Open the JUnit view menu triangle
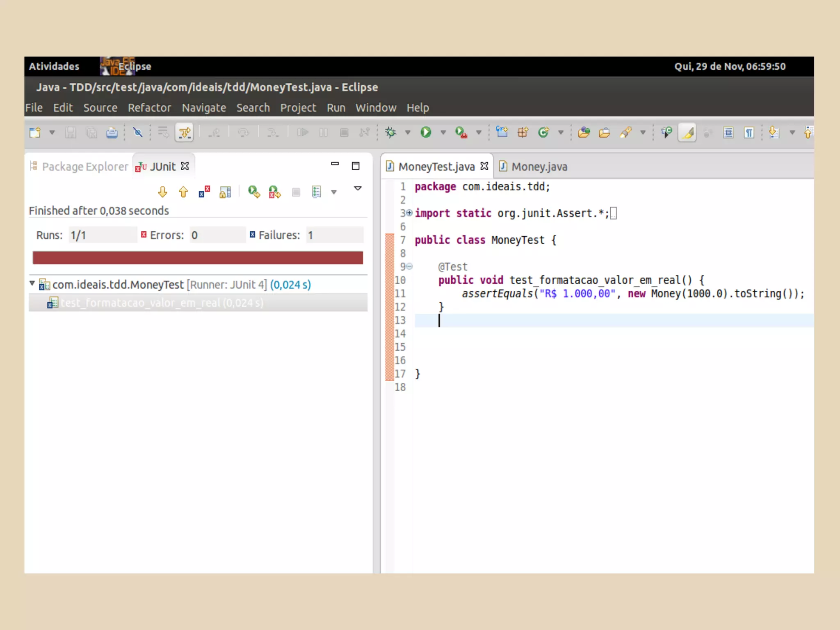Image resolution: width=840 pixels, height=630 pixels. click(x=358, y=188)
